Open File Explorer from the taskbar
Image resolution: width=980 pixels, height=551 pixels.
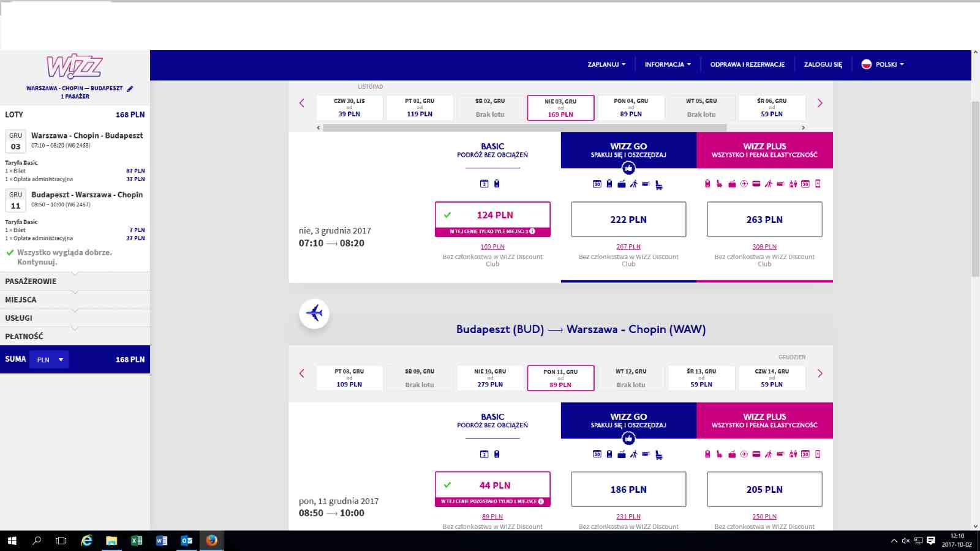point(111,541)
